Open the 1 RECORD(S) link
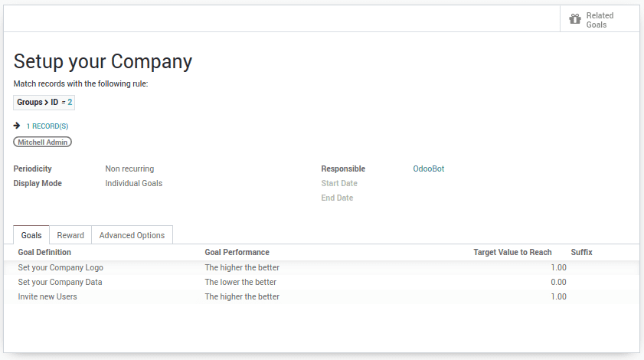Viewport: 644px width, 360px height. pos(47,126)
